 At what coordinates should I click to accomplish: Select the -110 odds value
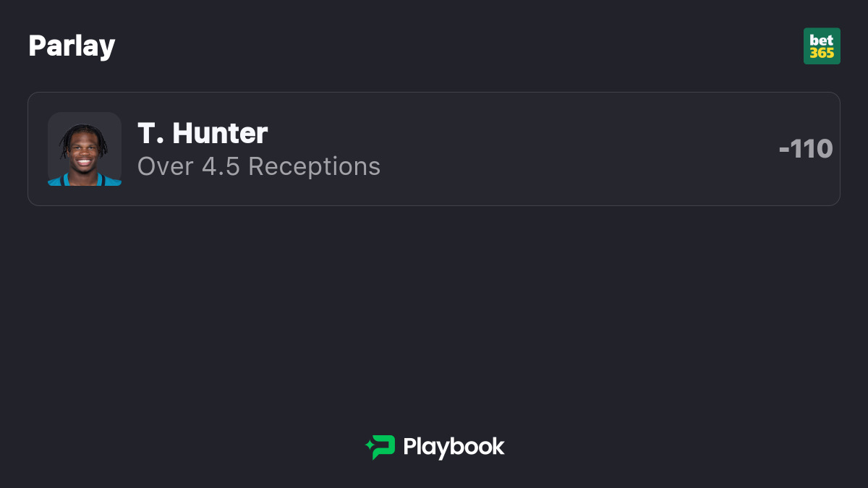click(806, 149)
